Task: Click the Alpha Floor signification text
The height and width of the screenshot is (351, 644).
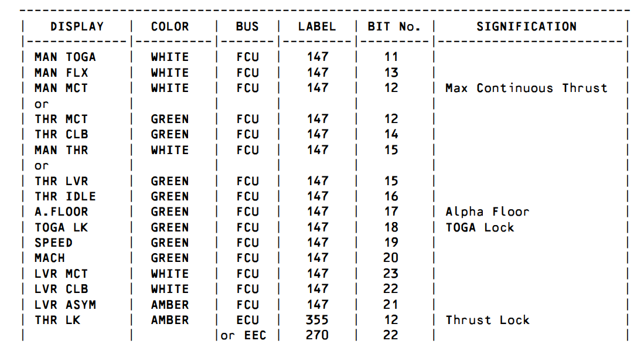Action: pos(488,212)
